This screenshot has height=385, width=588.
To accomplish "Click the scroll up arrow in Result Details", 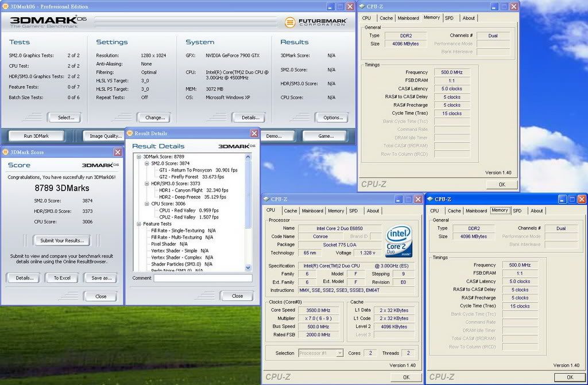I will tap(248, 157).
